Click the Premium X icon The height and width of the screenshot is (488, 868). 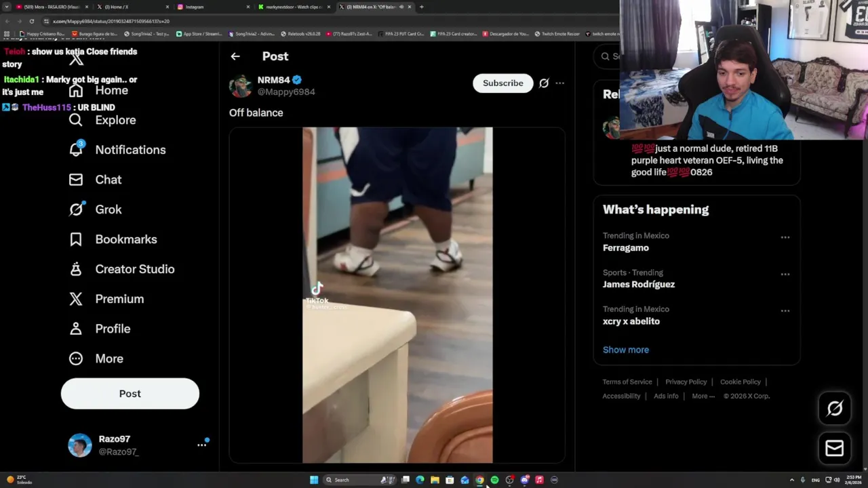(x=76, y=299)
